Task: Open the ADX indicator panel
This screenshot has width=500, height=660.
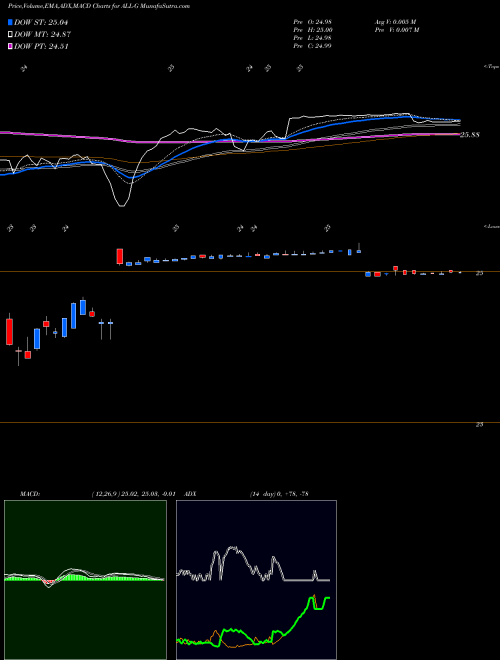Action: 256,580
